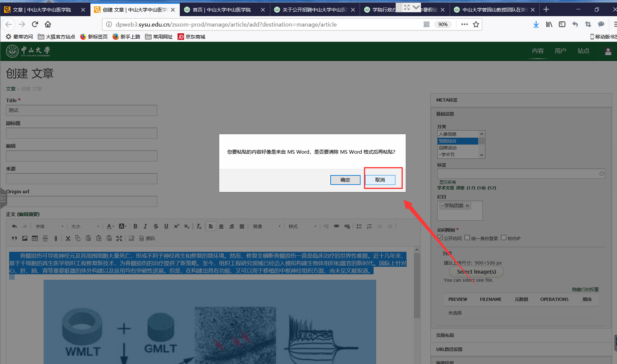Screen dimensions: 617x364
Task: Justify the text
Action: tap(242, 226)
